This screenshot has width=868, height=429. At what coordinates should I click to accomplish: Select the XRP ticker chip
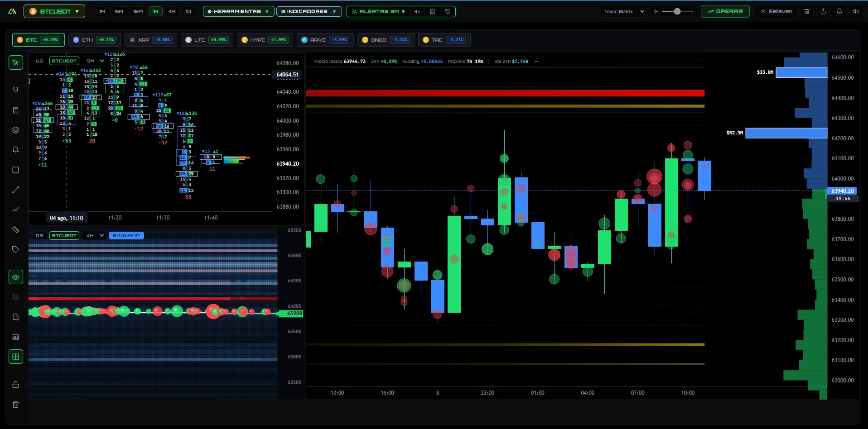click(150, 40)
